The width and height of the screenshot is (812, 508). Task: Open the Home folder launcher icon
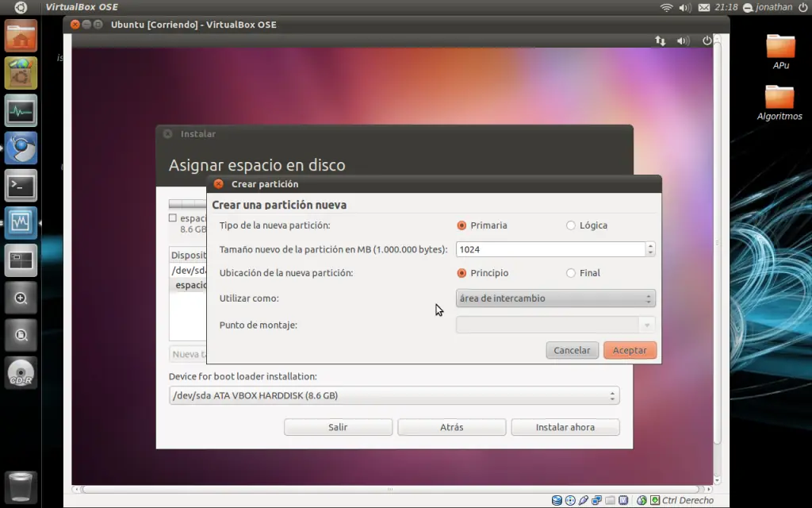pos(21,36)
